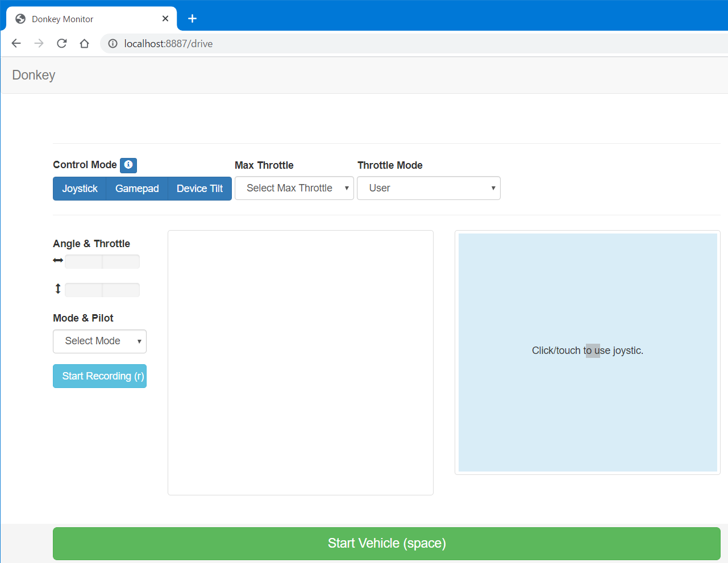Image resolution: width=728 pixels, height=563 pixels.
Task: Click the browser forward arrow
Action: click(x=39, y=44)
